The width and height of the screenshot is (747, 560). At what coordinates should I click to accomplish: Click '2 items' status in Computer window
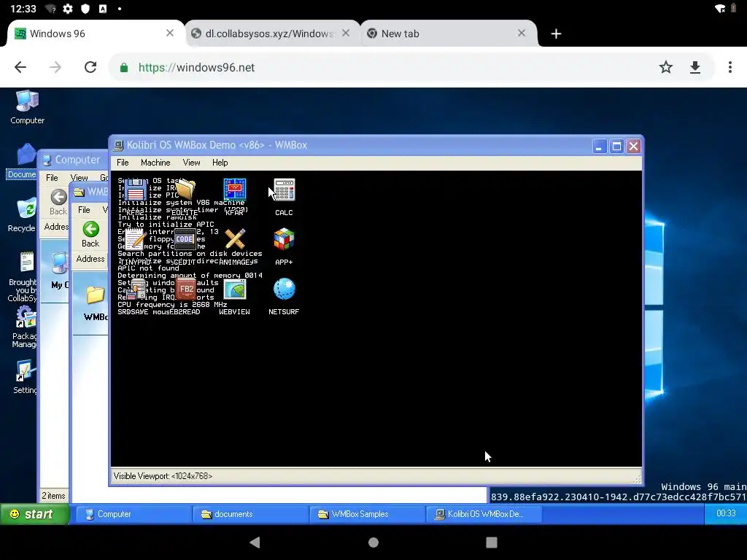tap(53, 496)
